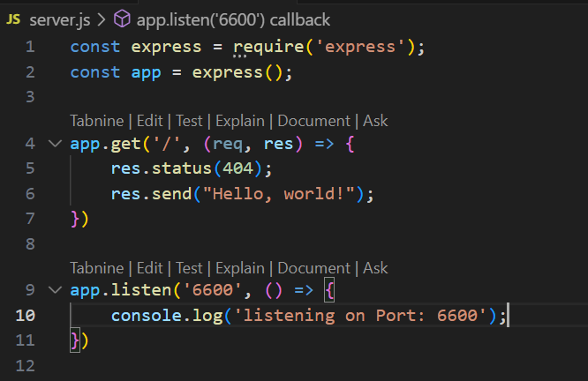This screenshot has width=588, height=381.
Task: Click Explain code lens above app.get
Action: (x=240, y=122)
